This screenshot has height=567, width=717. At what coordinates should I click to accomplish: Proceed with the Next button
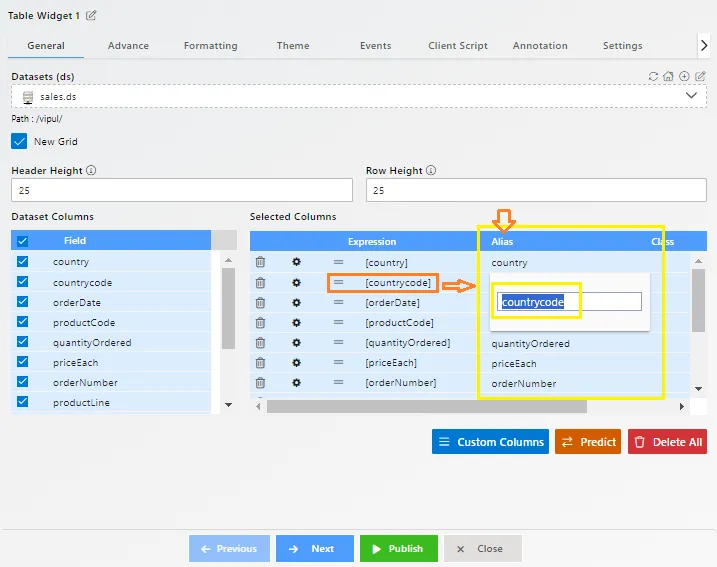tap(315, 548)
